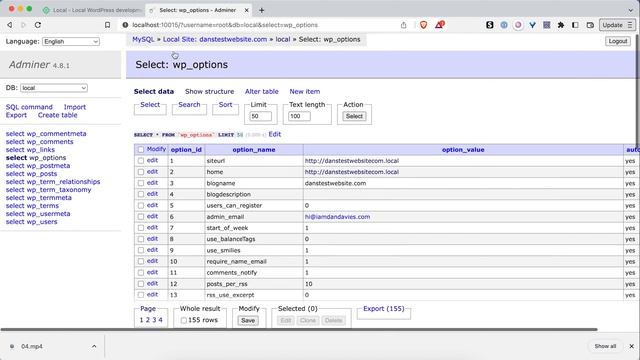Open a new browser tab with plus
Screen dimensions: 640x360
pyautogui.click(x=262, y=10)
